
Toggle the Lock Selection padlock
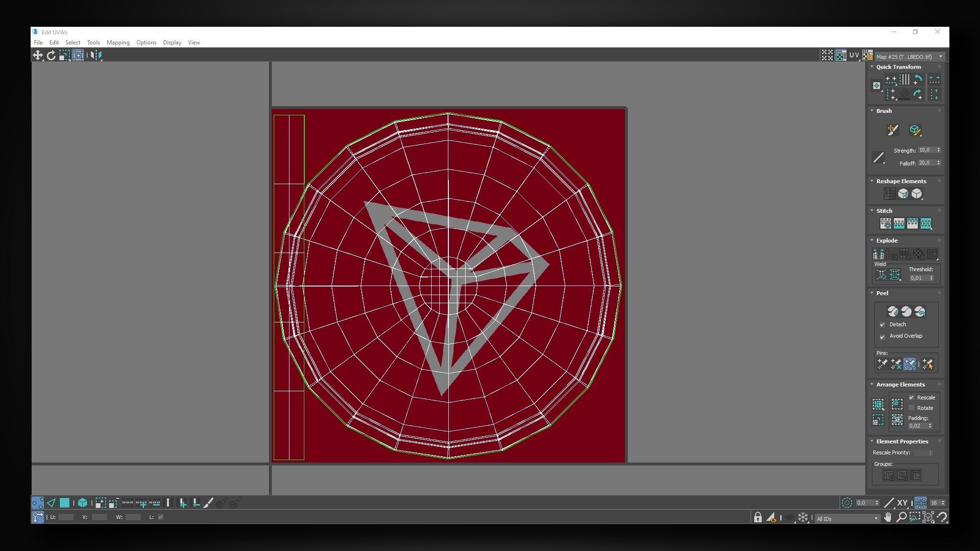pyautogui.click(x=758, y=517)
